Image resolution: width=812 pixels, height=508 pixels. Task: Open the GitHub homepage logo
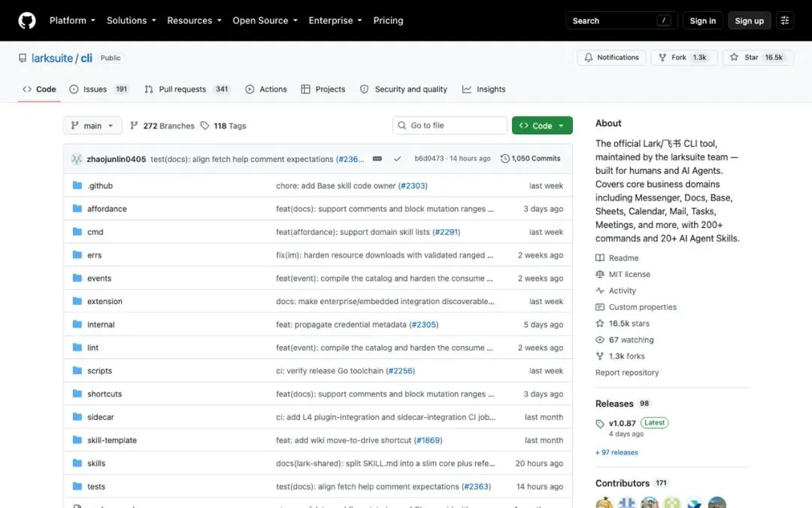(27, 21)
